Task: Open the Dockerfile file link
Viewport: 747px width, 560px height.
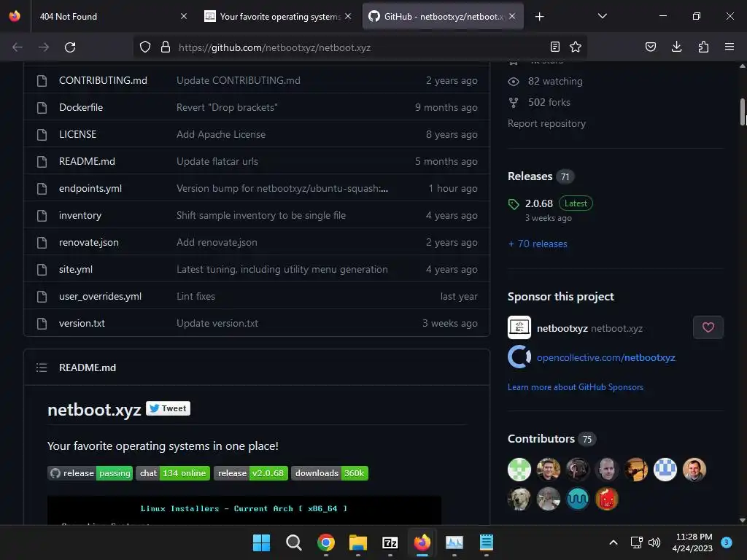Action: (x=81, y=108)
